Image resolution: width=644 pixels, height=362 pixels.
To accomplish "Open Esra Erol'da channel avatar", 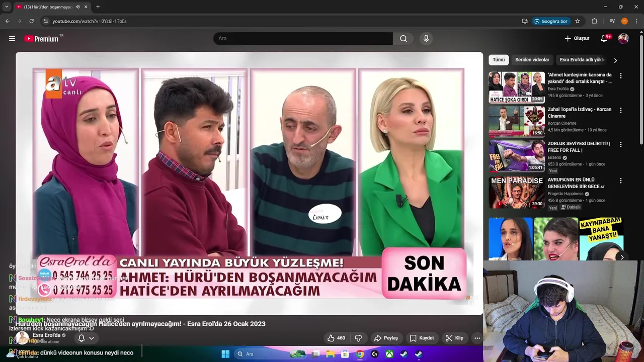I will (x=22, y=338).
